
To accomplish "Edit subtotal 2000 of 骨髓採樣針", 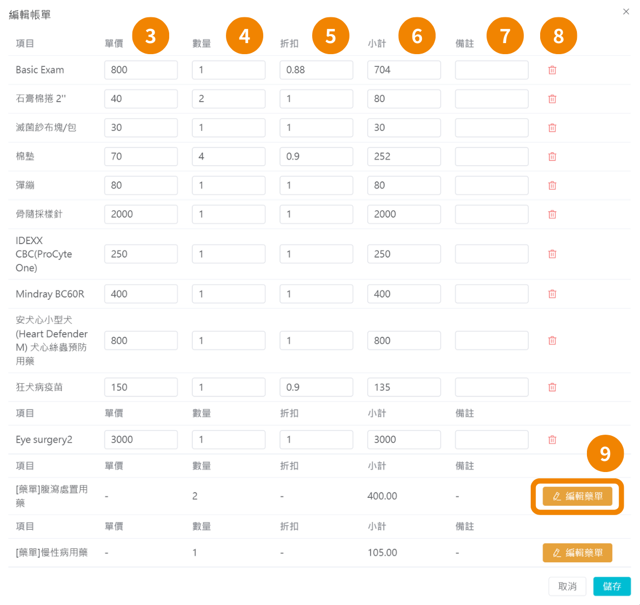I will (x=404, y=214).
